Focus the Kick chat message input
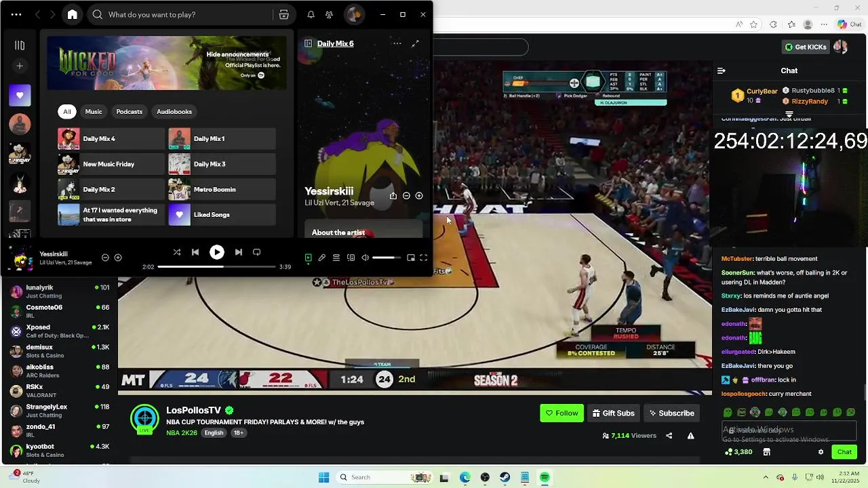Screen dimensions: 868x488 coord(789,431)
